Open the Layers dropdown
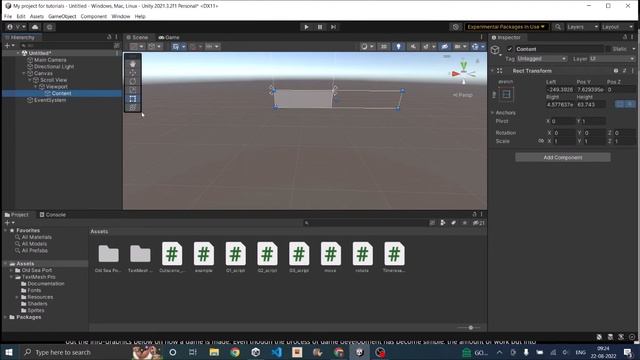The height and width of the screenshot is (360, 640). point(582,27)
